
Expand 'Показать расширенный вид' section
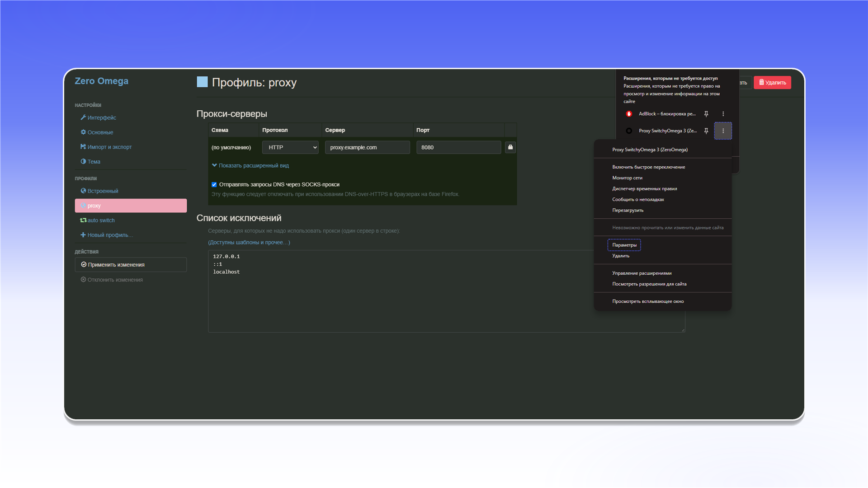click(x=250, y=165)
